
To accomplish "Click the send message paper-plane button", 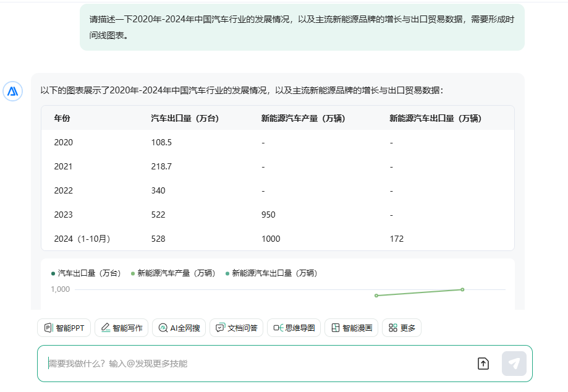I will (514, 364).
